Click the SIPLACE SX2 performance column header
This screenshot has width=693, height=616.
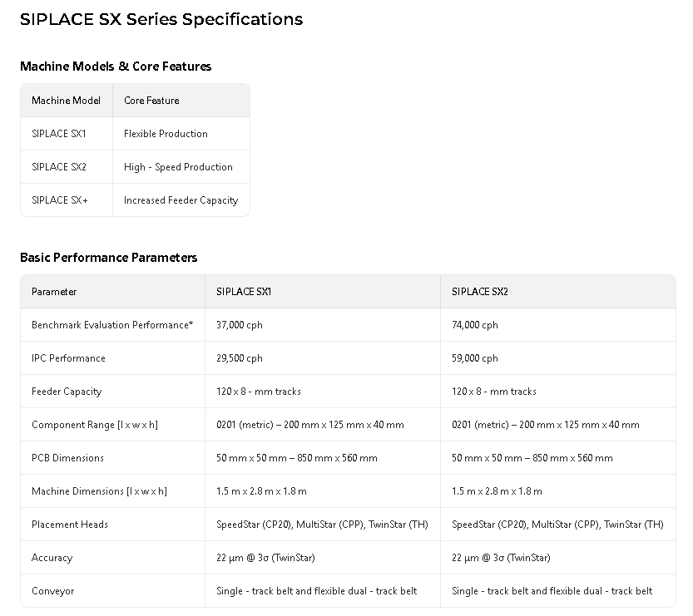point(480,292)
